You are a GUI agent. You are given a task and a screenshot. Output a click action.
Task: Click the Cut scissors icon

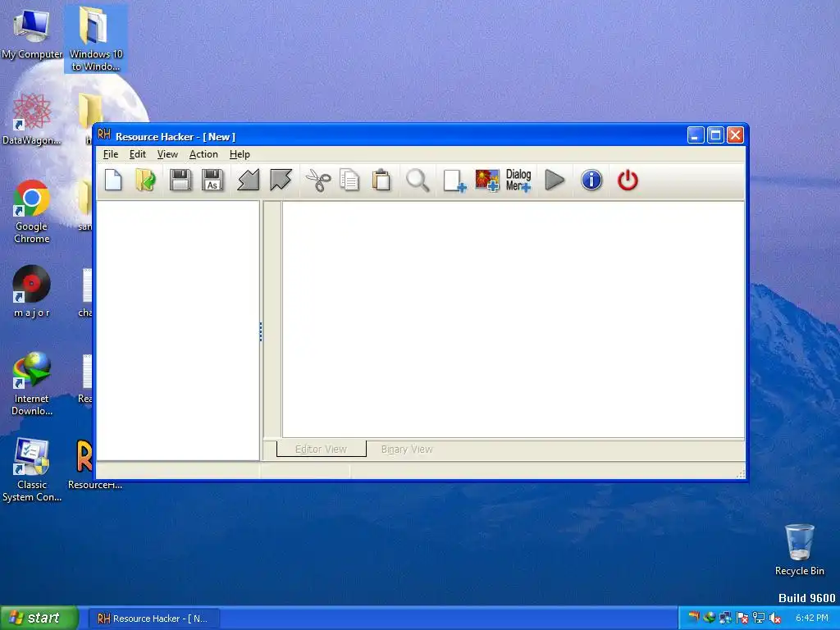pyautogui.click(x=318, y=180)
